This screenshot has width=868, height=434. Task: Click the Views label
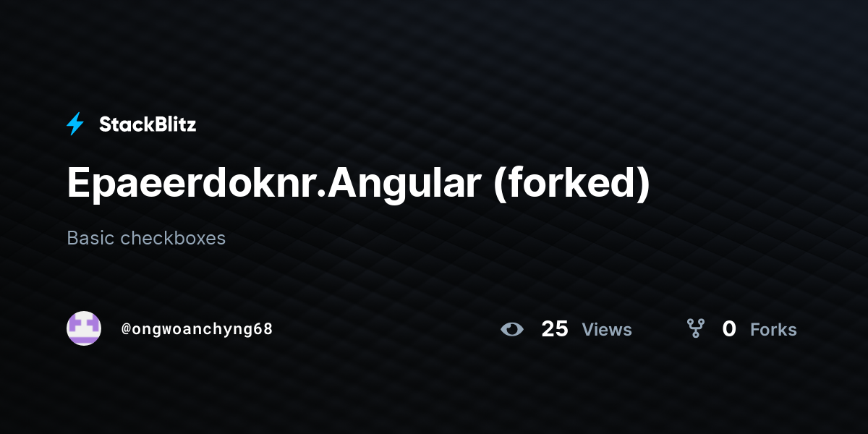click(607, 330)
